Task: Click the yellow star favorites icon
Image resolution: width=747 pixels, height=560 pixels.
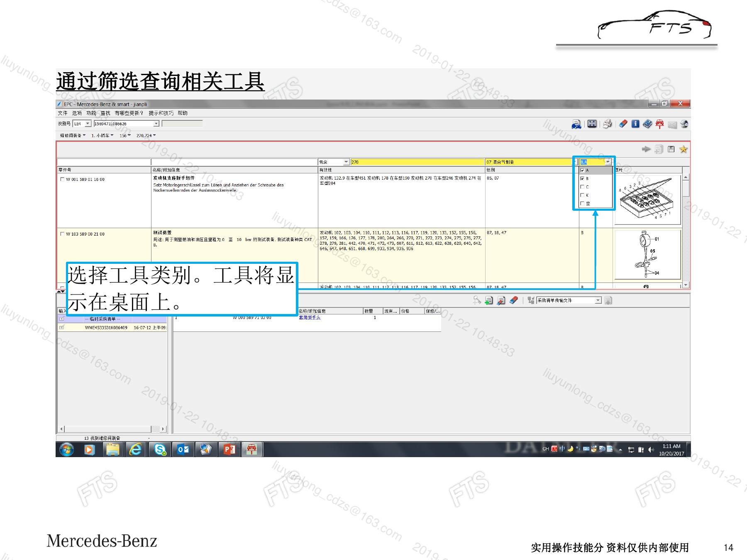Action: click(x=684, y=149)
